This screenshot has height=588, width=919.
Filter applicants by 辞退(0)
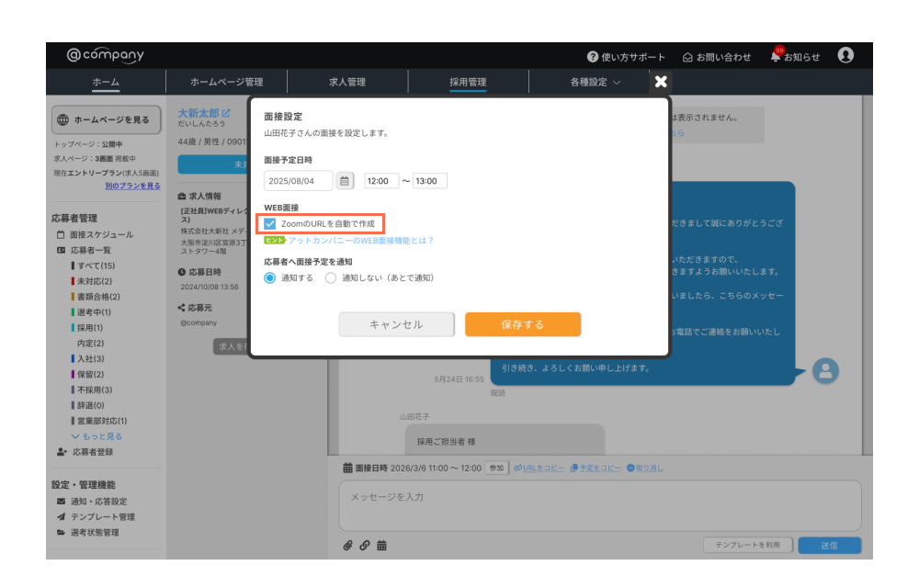88,405
